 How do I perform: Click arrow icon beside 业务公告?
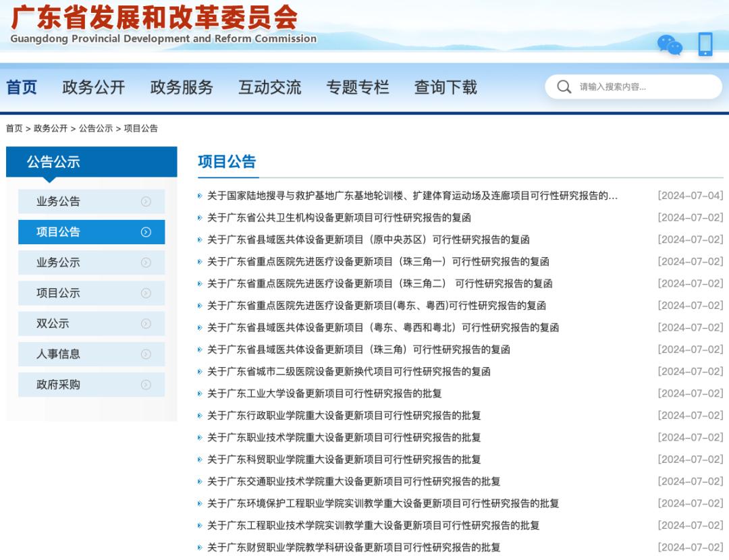tap(146, 202)
